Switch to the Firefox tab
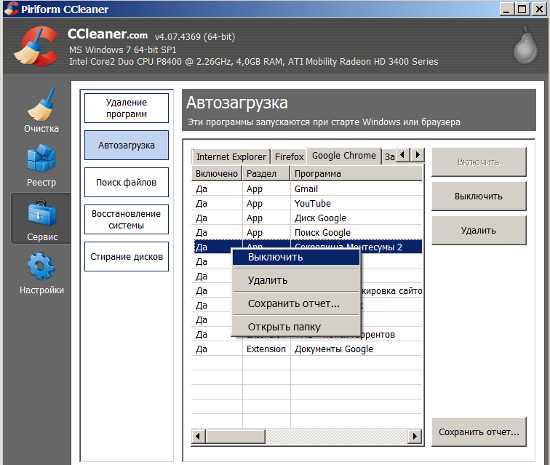This screenshot has width=550, height=465. [289, 157]
